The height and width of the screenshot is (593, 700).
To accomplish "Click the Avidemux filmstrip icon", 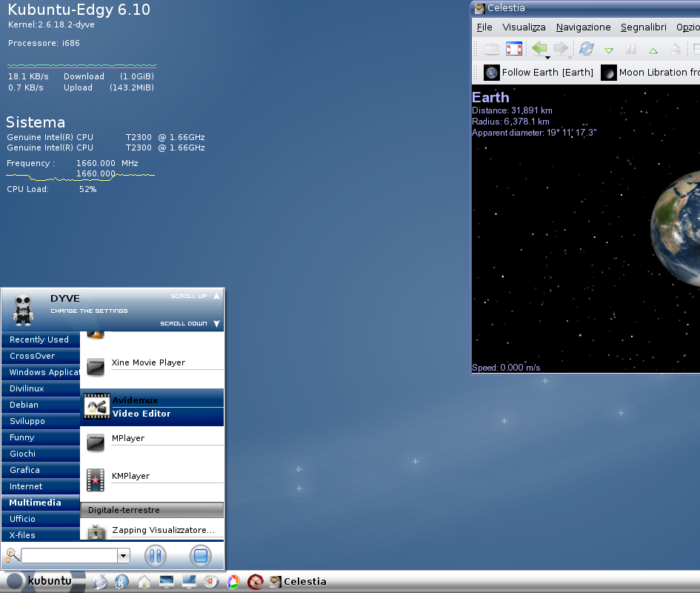I will 97,406.
